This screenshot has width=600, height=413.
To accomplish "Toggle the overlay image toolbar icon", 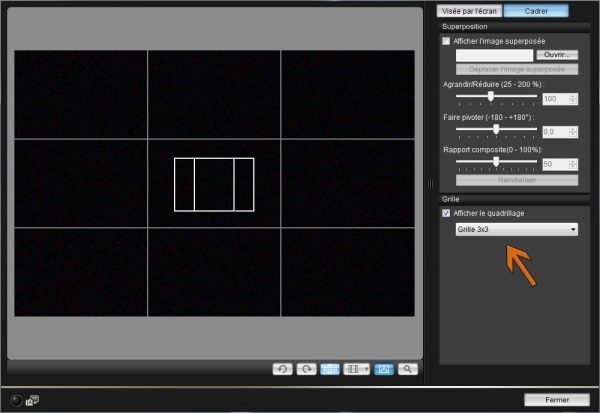I will pyautogui.click(x=384, y=369).
